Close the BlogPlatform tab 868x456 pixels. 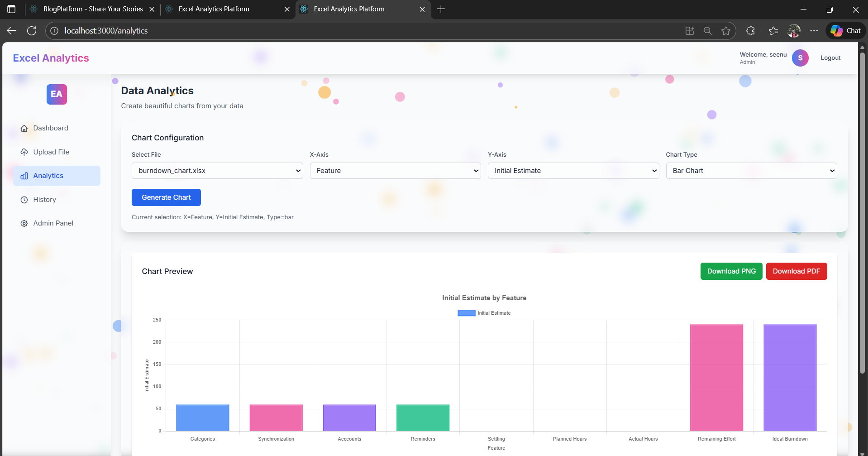pyautogui.click(x=152, y=9)
